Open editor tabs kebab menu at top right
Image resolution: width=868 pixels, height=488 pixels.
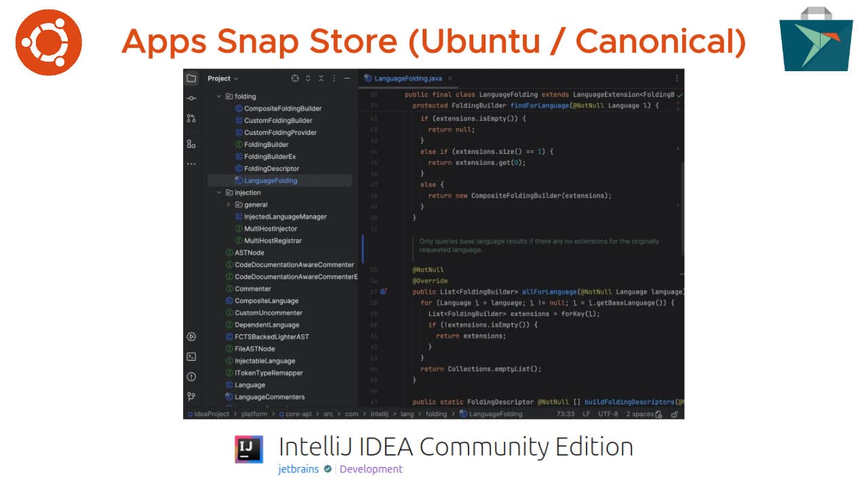[676, 79]
